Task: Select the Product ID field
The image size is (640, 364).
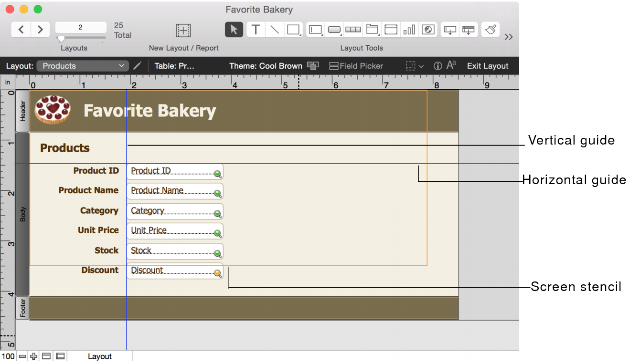Action: click(175, 172)
